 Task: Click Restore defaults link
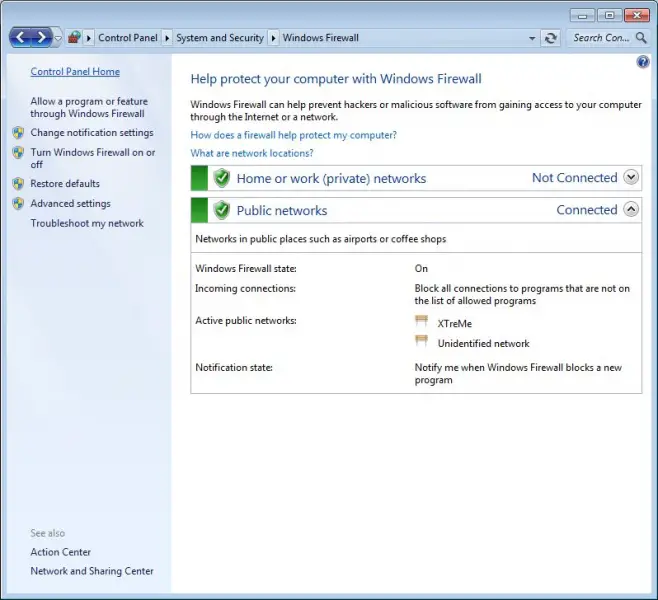coord(65,183)
